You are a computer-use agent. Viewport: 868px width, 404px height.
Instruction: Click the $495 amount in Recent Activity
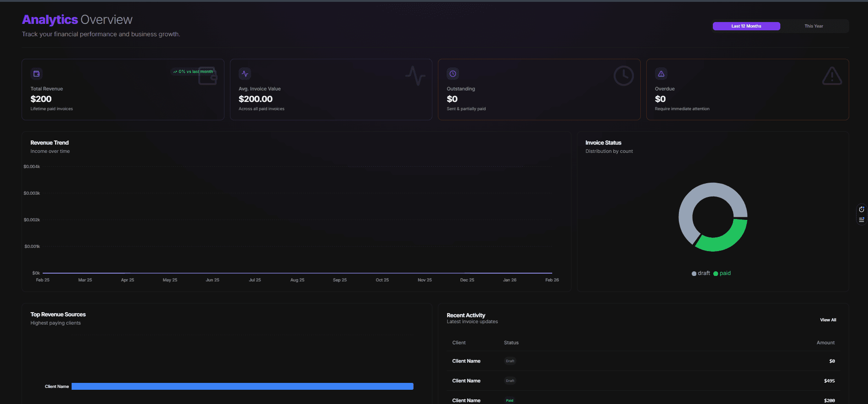click(829, 381)
